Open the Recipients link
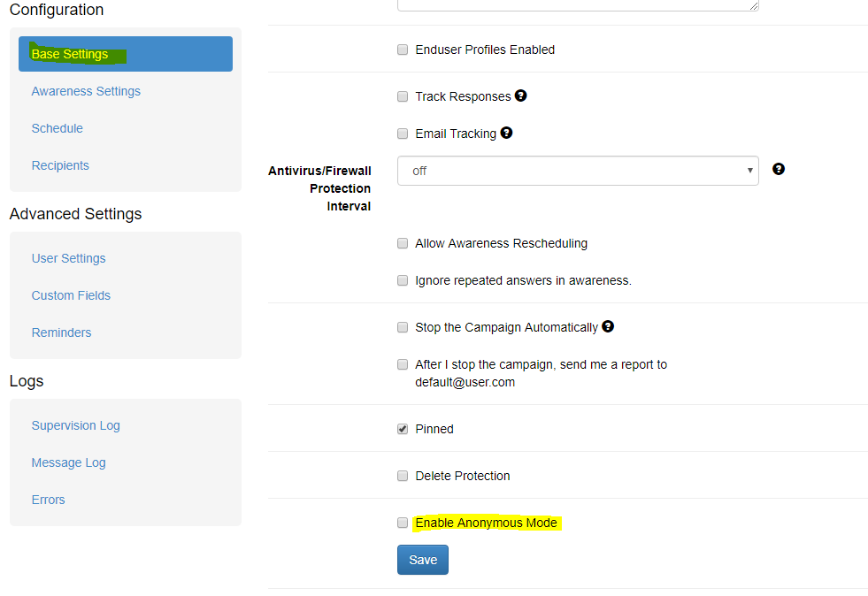This screenshot has height=596, width=868. [60, 165]
